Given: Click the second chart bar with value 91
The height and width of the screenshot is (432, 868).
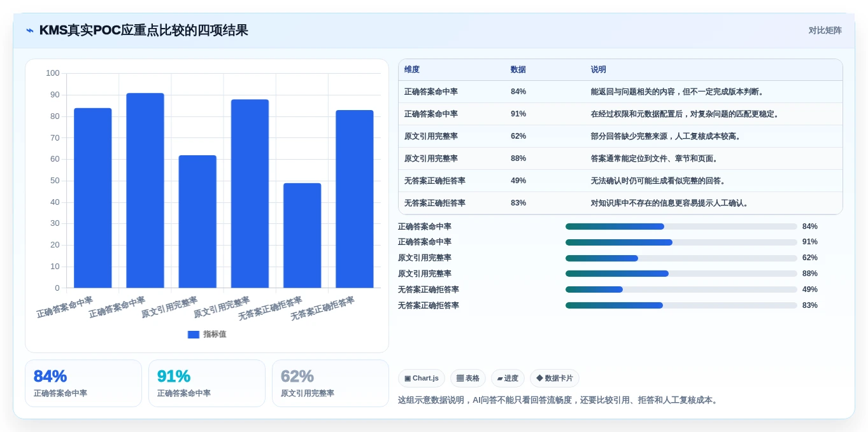Looking at the screenshot, I should pos(145,190).
